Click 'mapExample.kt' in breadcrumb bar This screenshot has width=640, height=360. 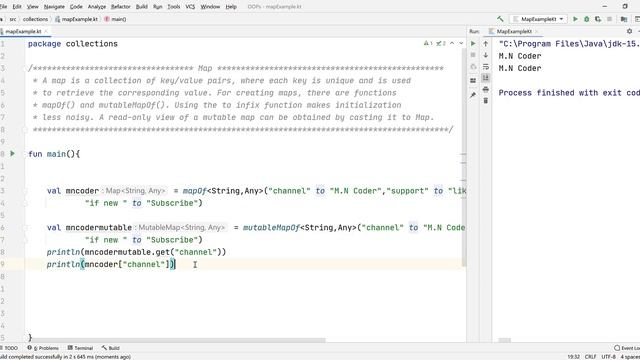point(77,19)
